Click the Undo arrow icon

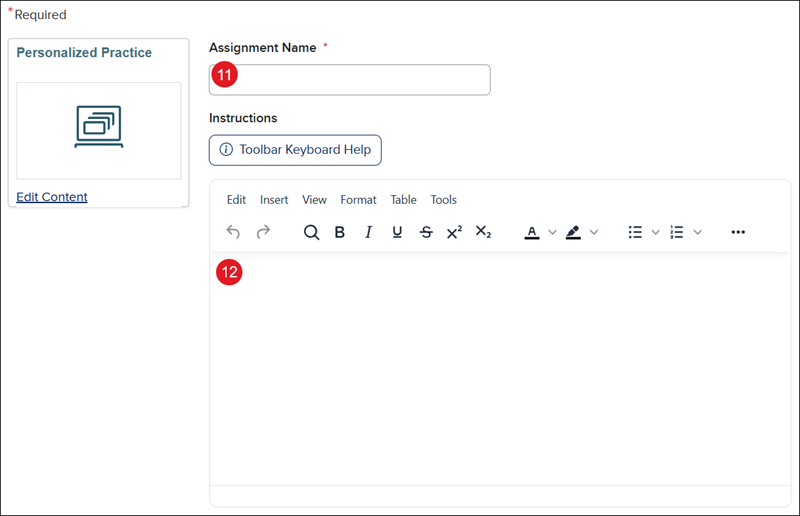pos(233,232)
